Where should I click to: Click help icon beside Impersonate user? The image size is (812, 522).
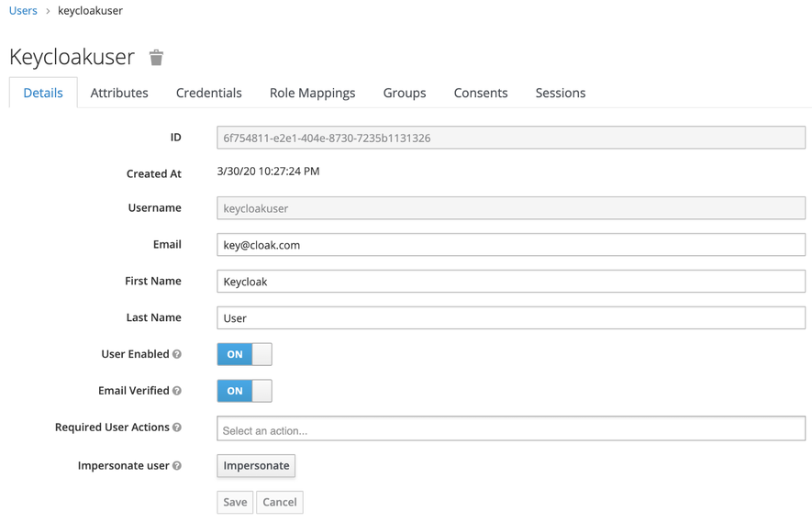click(x=177, y=466)
